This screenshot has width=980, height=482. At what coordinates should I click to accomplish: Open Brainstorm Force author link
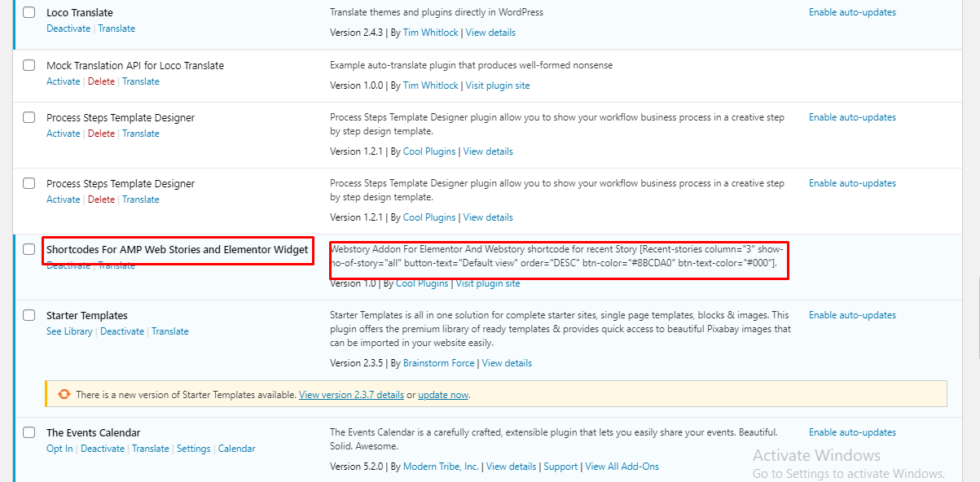pyautogui.click(x=440, y=363)
